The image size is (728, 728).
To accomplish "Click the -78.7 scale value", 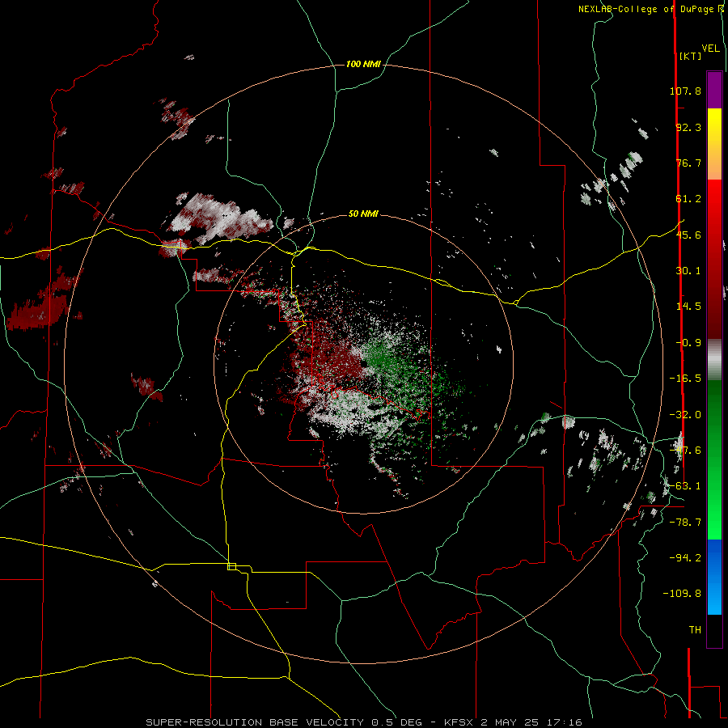I will pyautogui.click(x=685, y=523).
